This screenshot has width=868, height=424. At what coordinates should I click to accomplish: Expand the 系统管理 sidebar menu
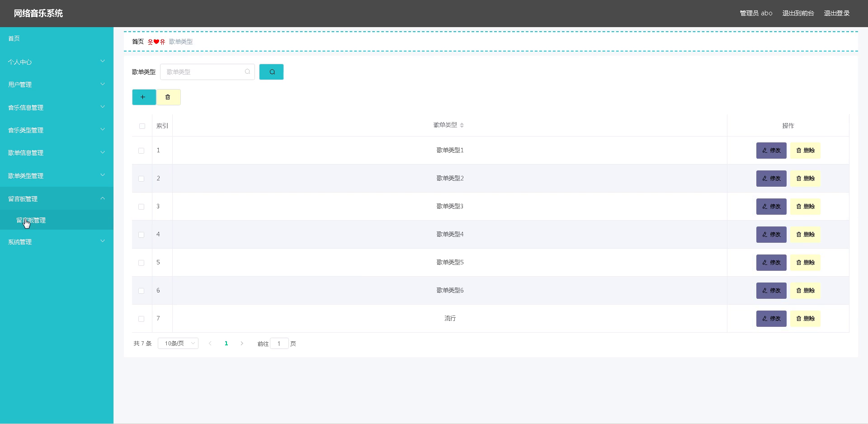point(57,242)
